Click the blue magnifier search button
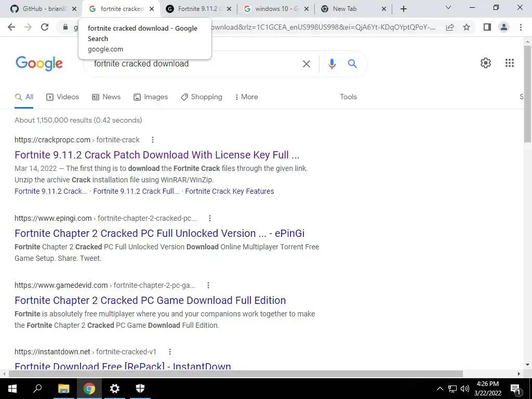532x399 pixels. [352, 63]
